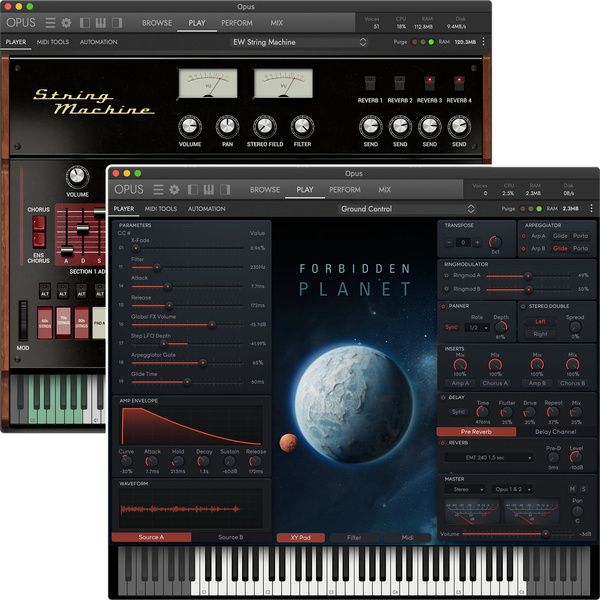
Task: Click the Transpose plus button
Action: click(x=477, y=243)
